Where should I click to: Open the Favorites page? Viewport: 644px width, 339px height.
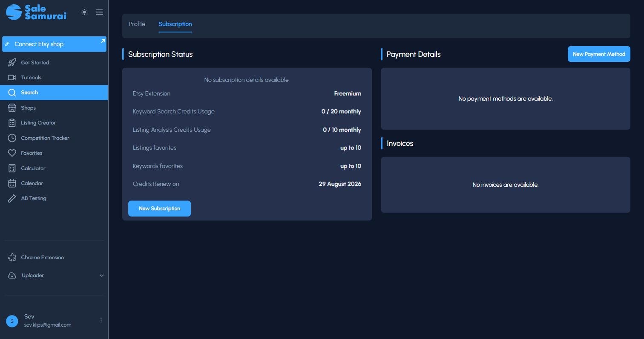pos(54,153)
